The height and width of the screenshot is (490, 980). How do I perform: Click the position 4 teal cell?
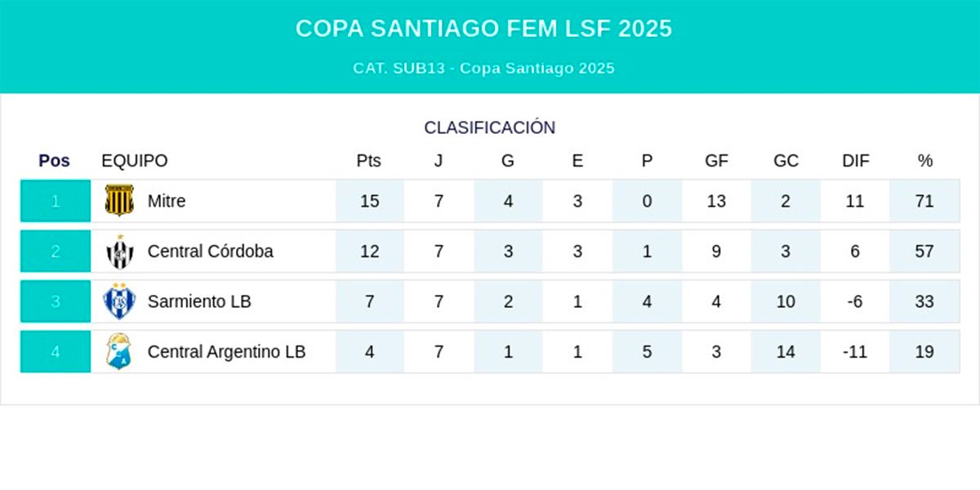coord(56,352)
